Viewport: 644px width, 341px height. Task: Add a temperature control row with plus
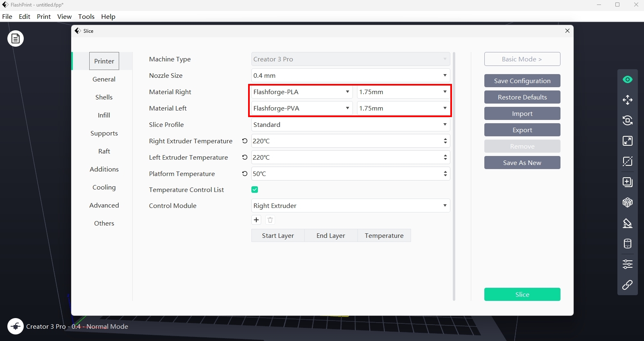point(256,220)
